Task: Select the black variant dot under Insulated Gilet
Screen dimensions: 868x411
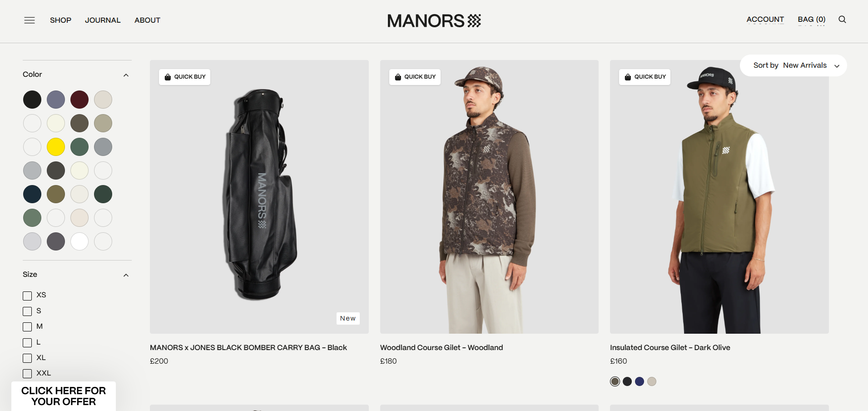Action: (627, 381)
